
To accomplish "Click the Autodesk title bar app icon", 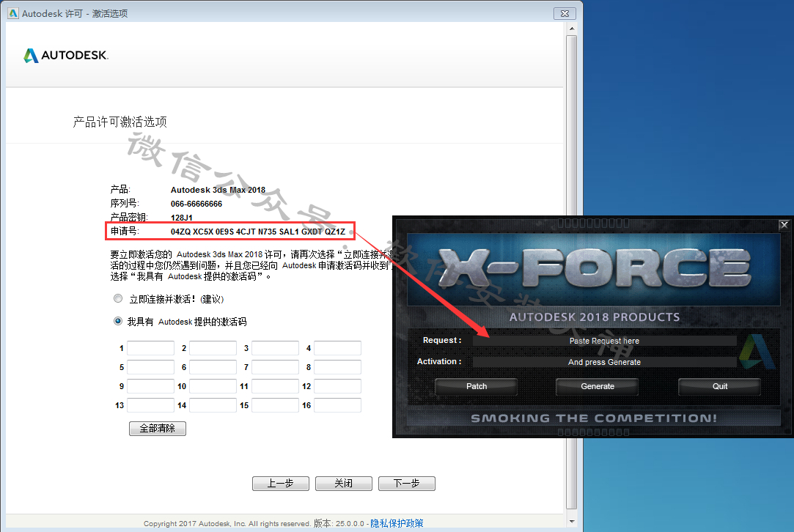I will [x=12, y=13].
